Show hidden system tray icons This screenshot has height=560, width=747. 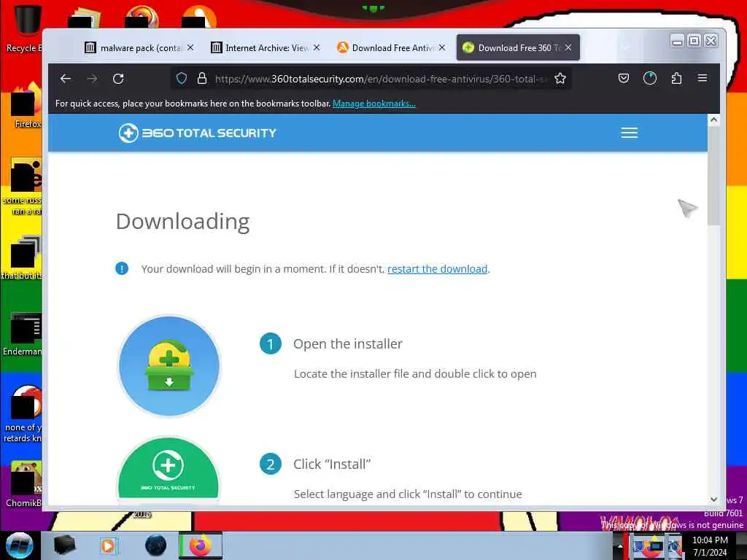coord(619,546)
